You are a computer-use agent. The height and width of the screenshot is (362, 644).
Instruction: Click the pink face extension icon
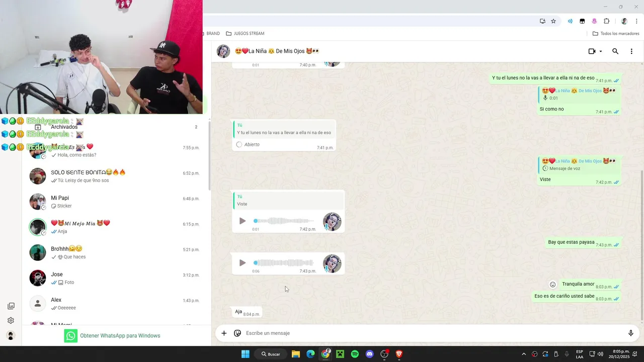[x=594, y=21]
